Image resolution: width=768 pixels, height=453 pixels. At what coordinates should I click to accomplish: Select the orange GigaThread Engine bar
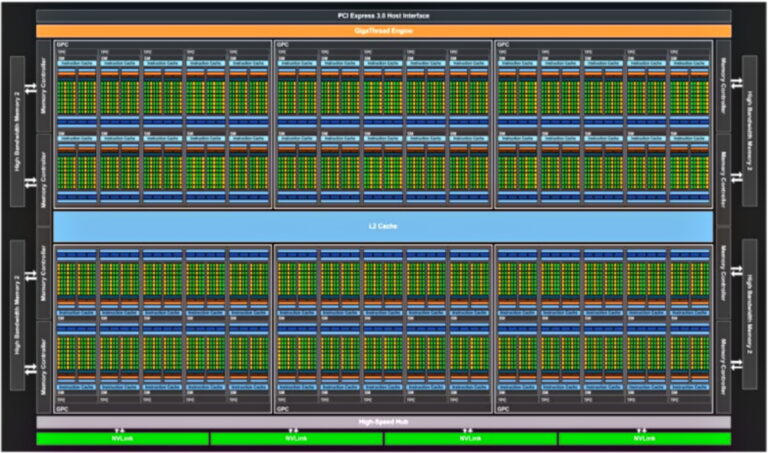pos(384,31)
